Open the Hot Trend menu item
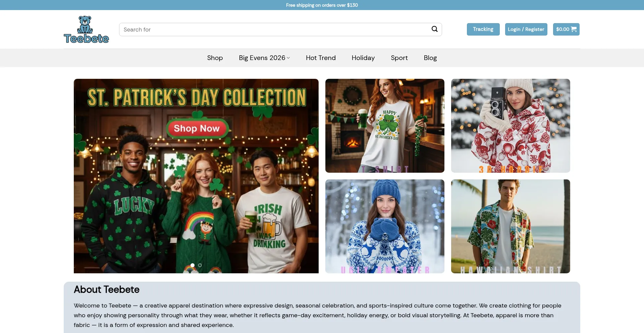Screen dimensions: 644x333 click(x=321, y=58)
